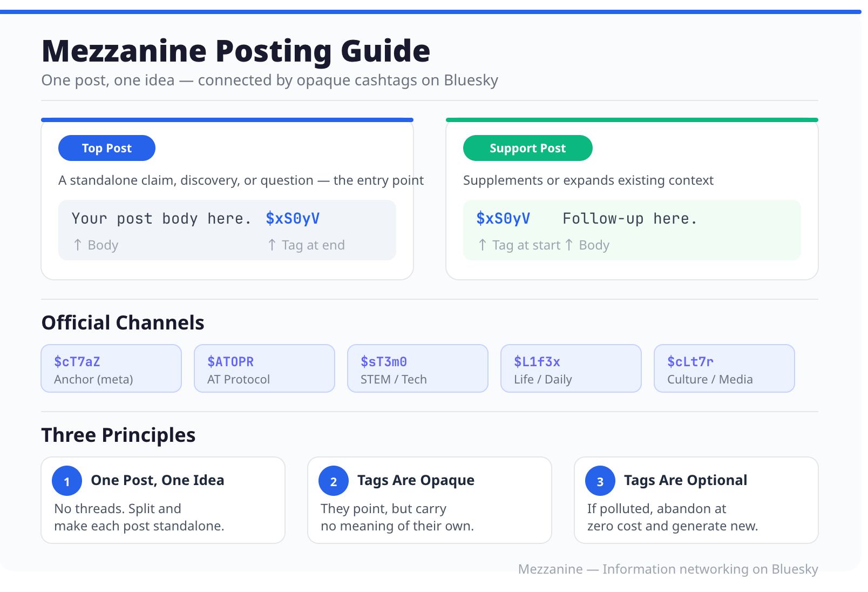Click the arrow next to Top Post Body label
Image resolution: width=868 pixels, height=592 pixels.
click(x=78, y=245)
